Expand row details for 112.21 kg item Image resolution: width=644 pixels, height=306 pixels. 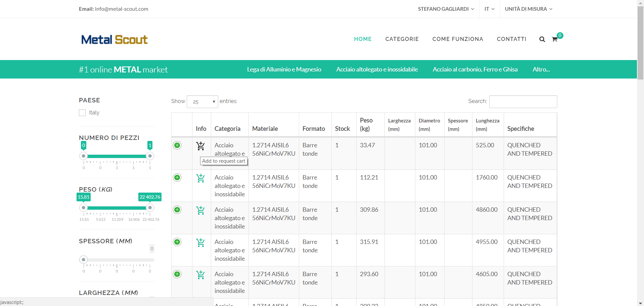(177, 177)
